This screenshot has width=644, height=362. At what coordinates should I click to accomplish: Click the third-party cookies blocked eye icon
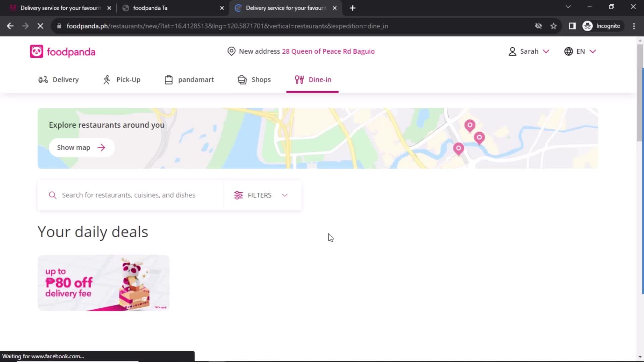point(538,26)
